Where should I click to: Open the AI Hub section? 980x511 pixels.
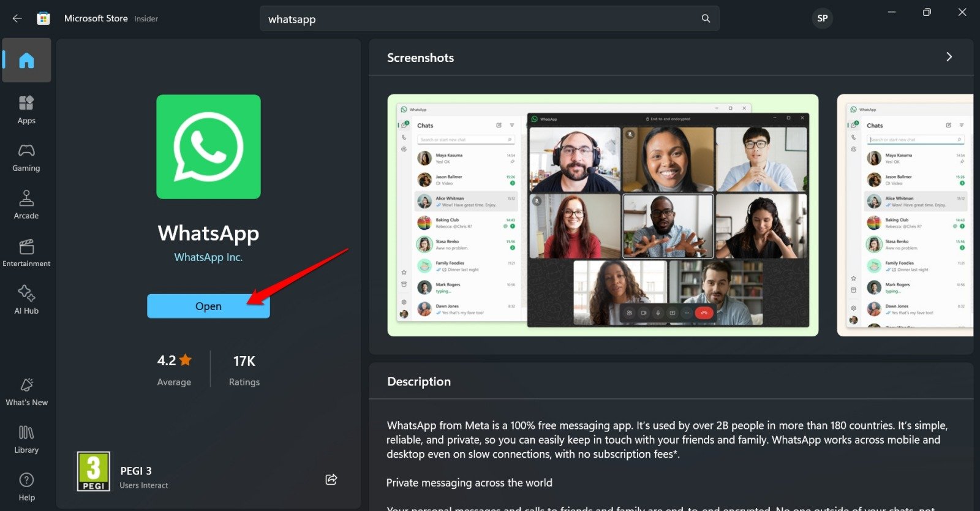coord(26,300)
